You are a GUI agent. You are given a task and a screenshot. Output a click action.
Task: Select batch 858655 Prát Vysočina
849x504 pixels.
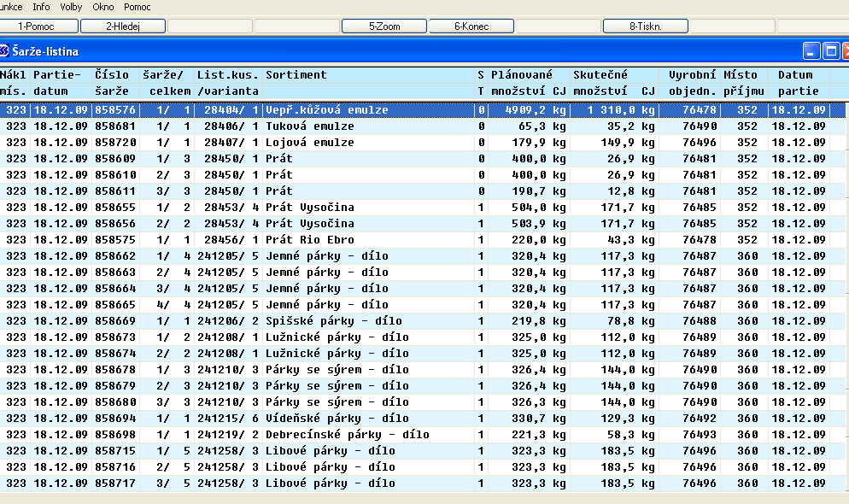pyautogui.click(x=422, y=208)
